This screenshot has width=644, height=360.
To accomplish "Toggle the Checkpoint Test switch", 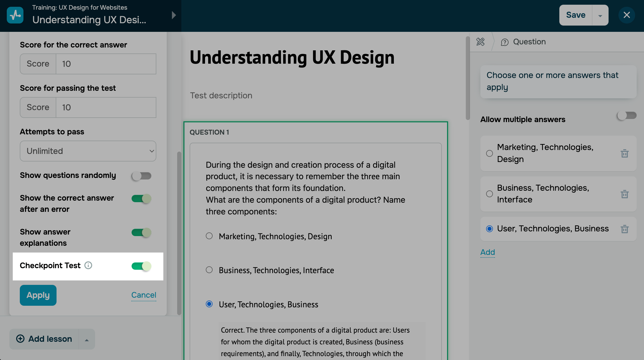I will (x=141, y=266).
